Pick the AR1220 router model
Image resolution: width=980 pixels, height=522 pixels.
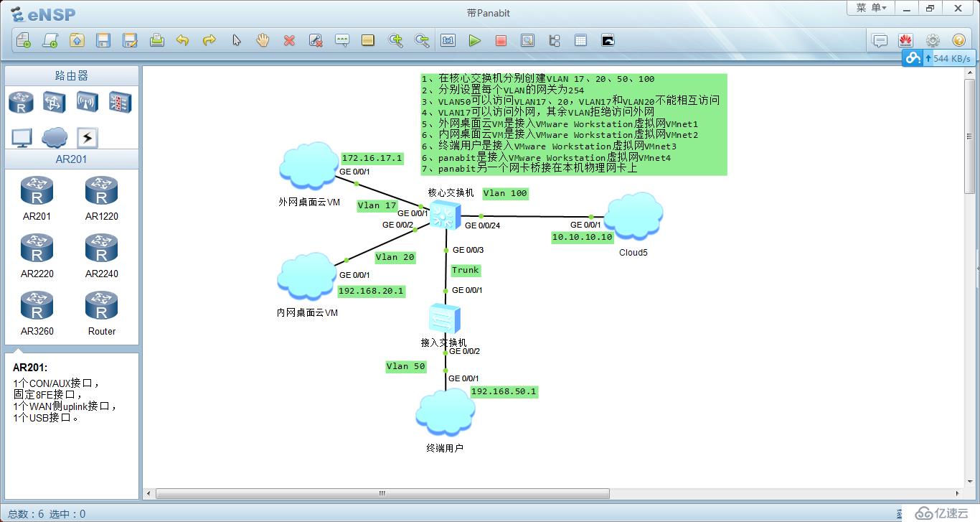[101, 198]
